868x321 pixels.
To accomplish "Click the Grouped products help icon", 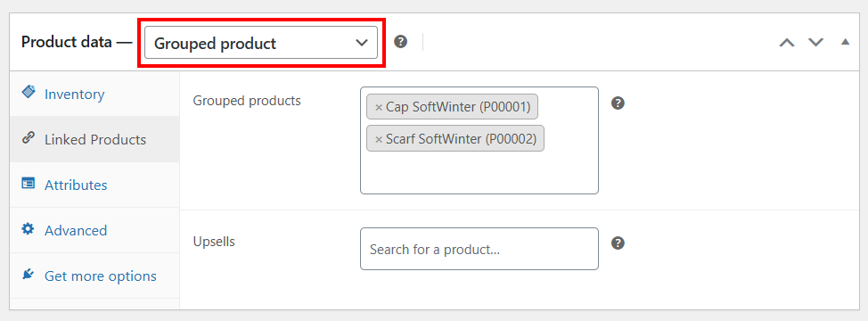I will point(618,103).
